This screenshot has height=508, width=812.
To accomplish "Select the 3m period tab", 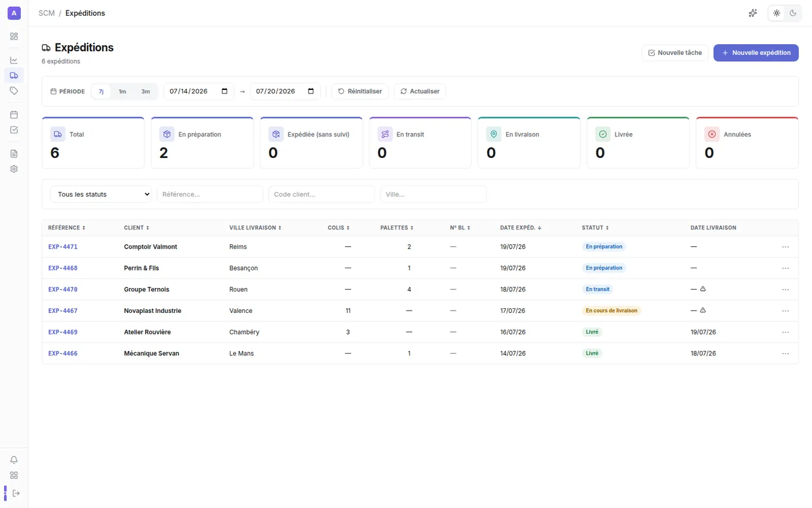I will click(146, 91).
